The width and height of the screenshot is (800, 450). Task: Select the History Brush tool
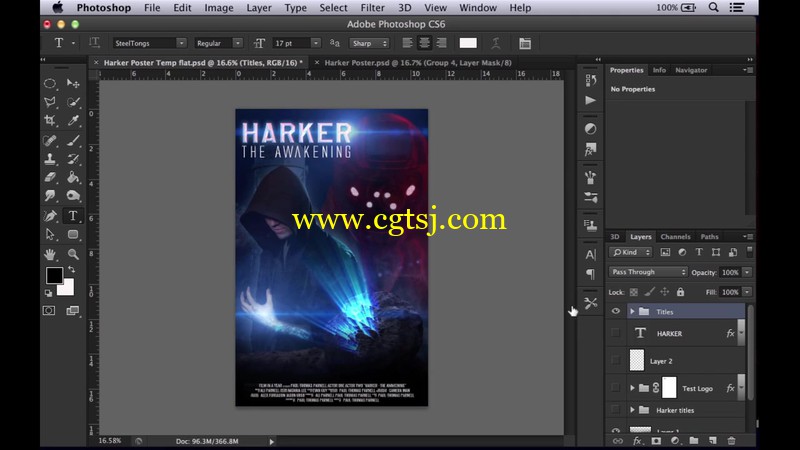click(73, 159)
